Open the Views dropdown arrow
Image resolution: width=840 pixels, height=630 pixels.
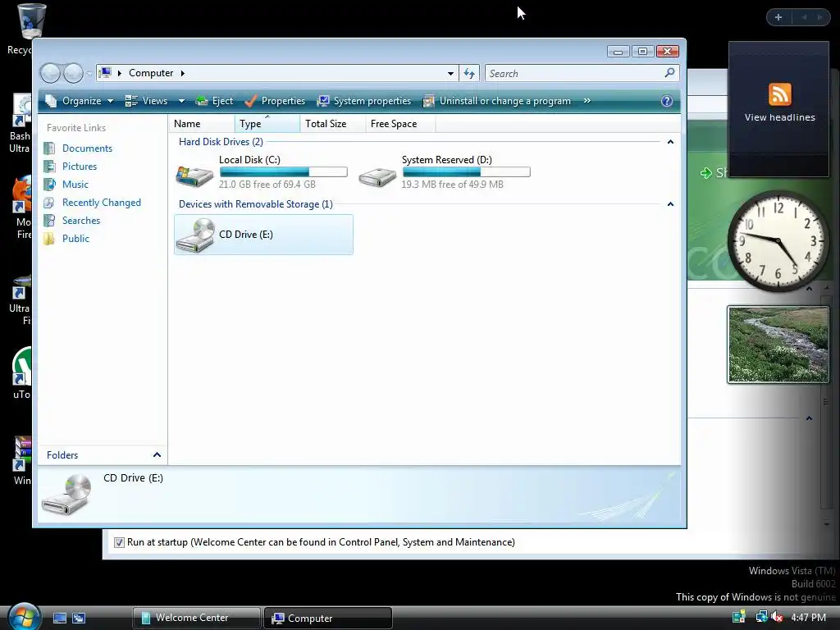[x=181, y=101]
